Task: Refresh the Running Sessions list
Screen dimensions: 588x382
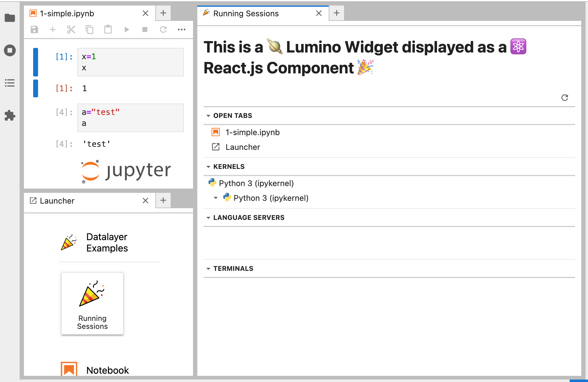Action: pos(565,98)
